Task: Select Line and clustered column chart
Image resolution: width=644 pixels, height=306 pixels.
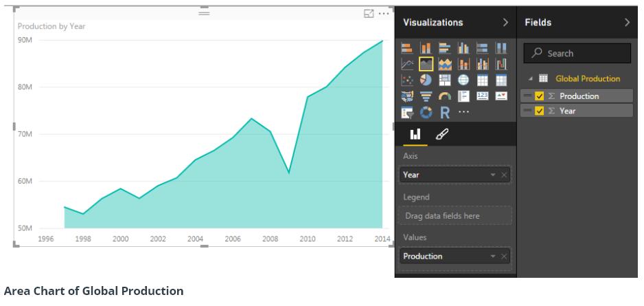Action: 483,64
